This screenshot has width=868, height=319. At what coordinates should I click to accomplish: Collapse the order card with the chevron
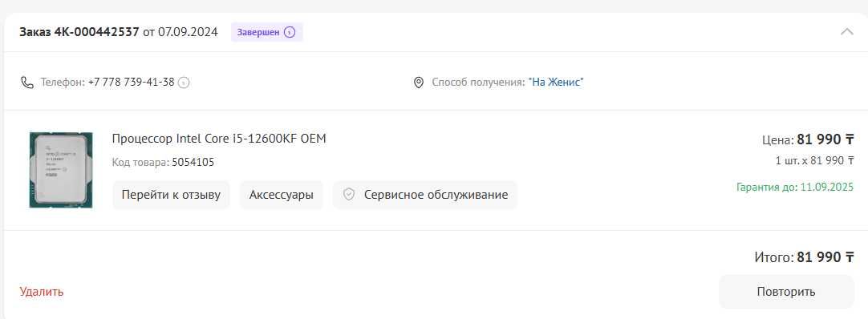coord(847,31)
